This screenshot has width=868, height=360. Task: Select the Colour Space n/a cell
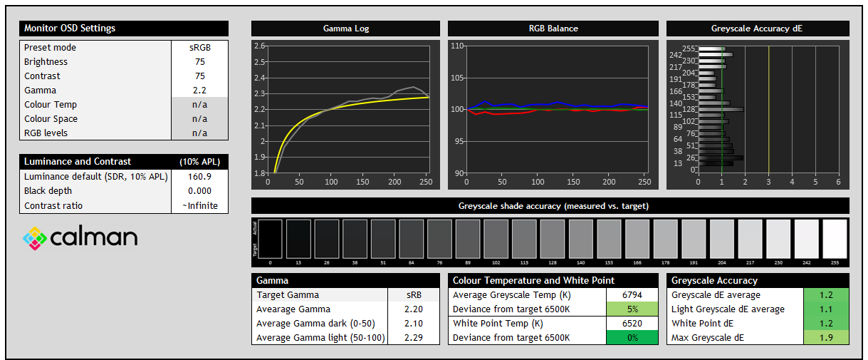[x=200, y=119]
